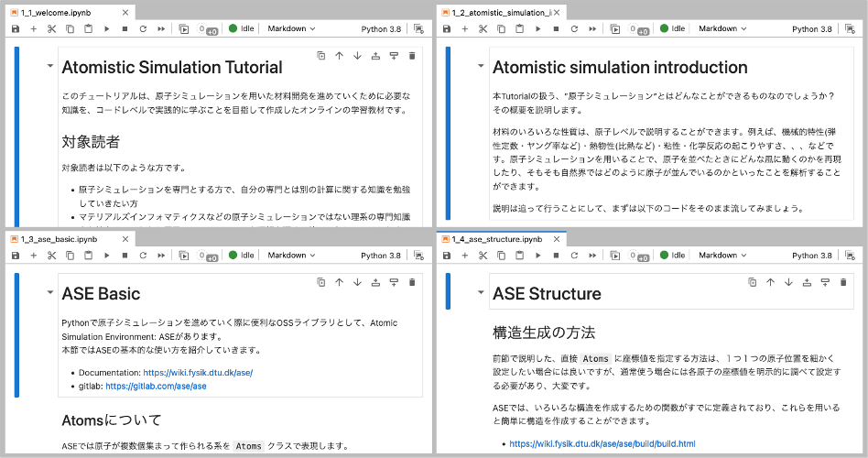Duplicate the ASE Basic cell
Viewport: 868px width, 458px height.
pyautogui.click(x=320, y=282)
